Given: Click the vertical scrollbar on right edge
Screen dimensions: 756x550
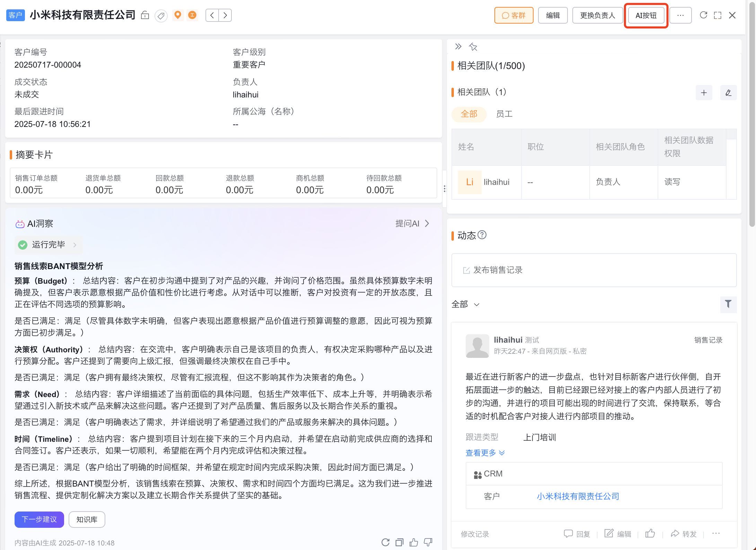Looking at the screenshot, I should (x=752, y=114).
